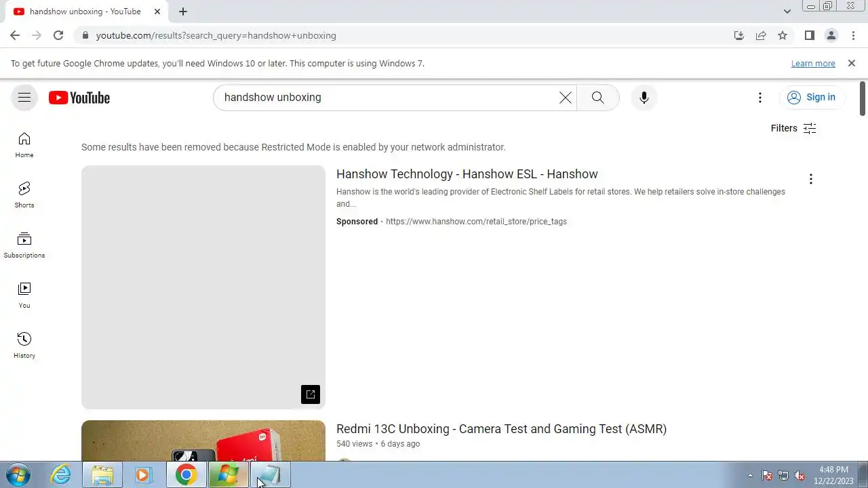This screenshot has height=488, width=868.
Task: Click the magnifier search button
Action: [597, 98]
